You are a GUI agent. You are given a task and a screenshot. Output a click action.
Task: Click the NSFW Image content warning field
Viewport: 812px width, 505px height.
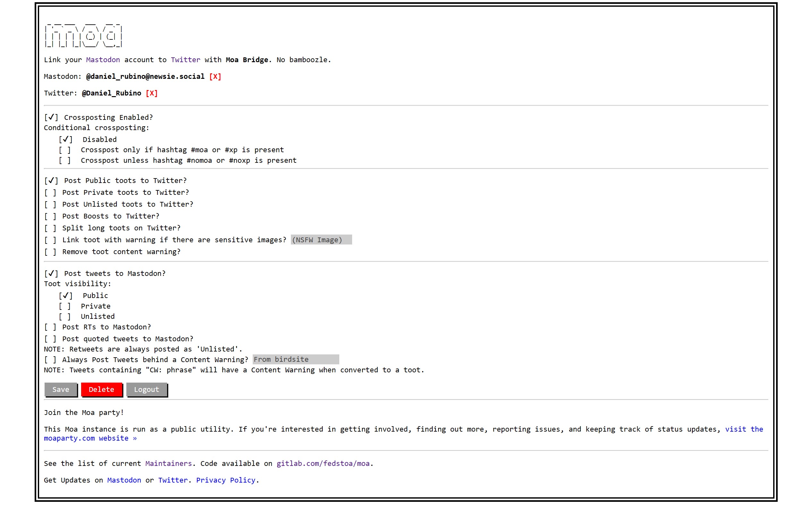pyautogui.click(x=320, y=240)
